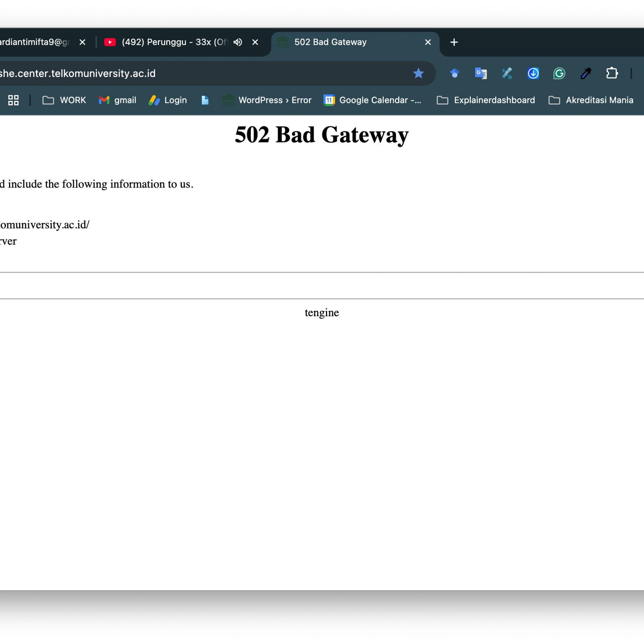Click the bookmark star in address bar
Screen dimensions: 644x644
(418, 73)
